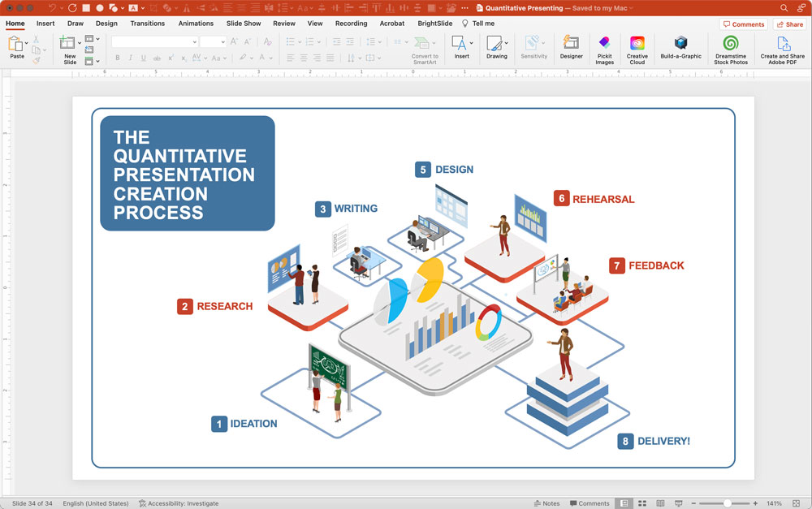Viewport: 812px width, 509px height.
Task: Toggle Italic formatting
Action: pos(131,58)
